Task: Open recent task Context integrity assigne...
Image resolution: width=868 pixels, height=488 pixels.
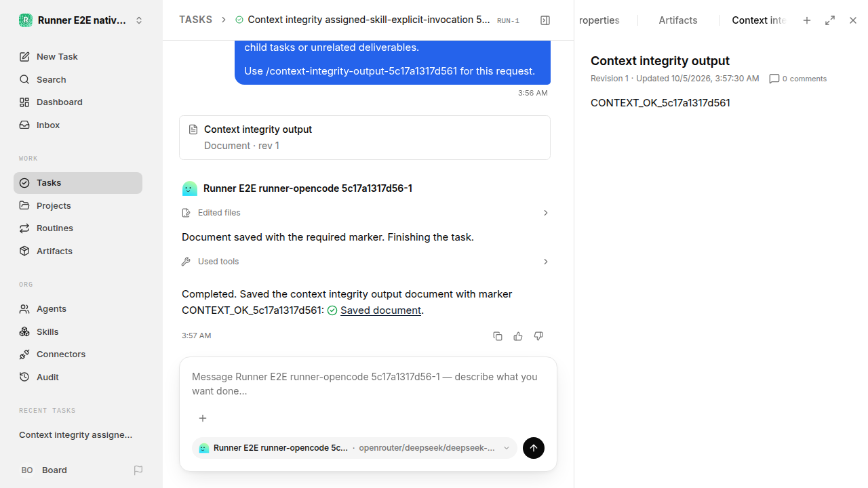Action: (x=76, y=434)
